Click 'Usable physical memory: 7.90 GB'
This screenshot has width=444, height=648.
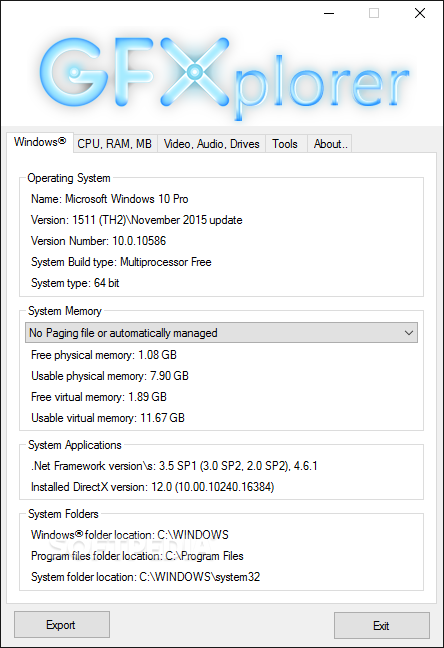110,376
